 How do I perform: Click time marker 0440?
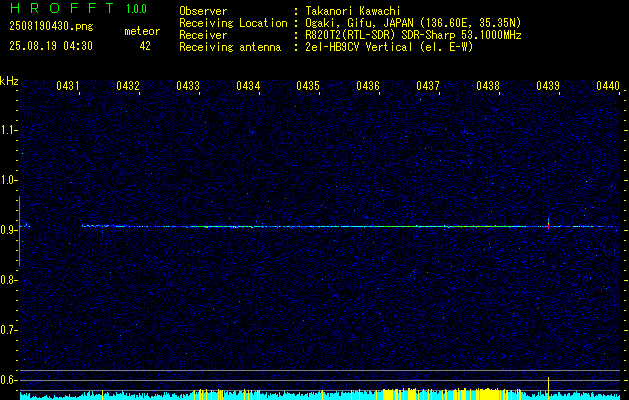[608, 86]
